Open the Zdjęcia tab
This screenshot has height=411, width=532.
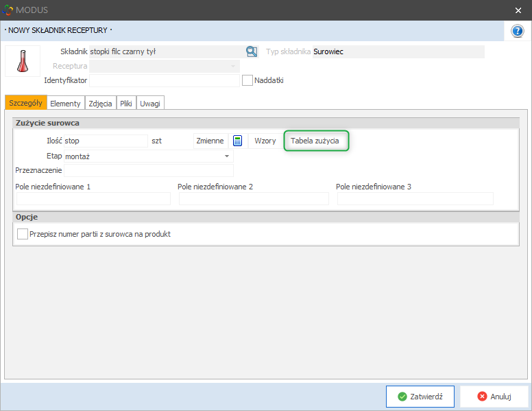pyautogui.click(x=100, y=103)
